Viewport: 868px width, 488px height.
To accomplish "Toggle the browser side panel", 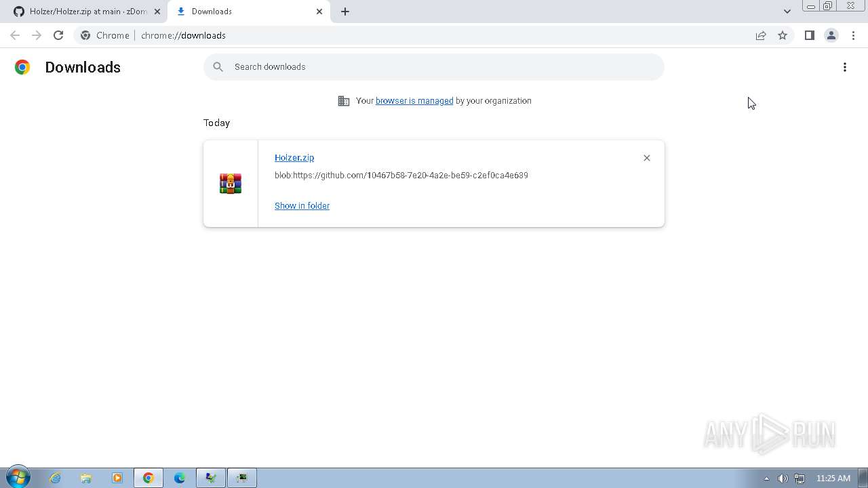I will pos(809,35).
